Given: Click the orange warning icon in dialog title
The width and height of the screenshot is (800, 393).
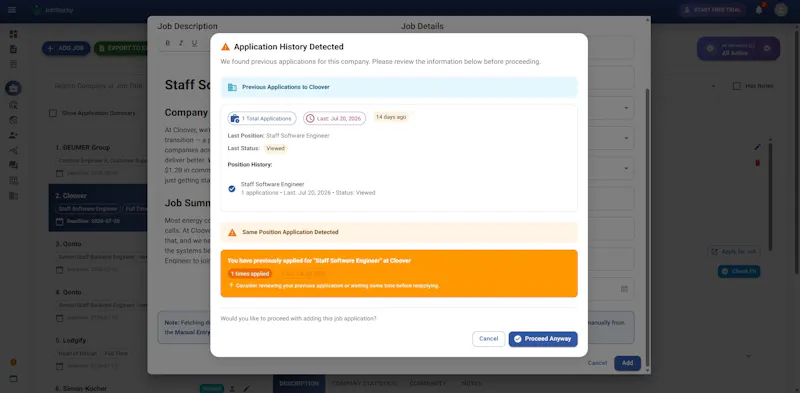Looking at the screenshot, I should [x=226, y=47].
